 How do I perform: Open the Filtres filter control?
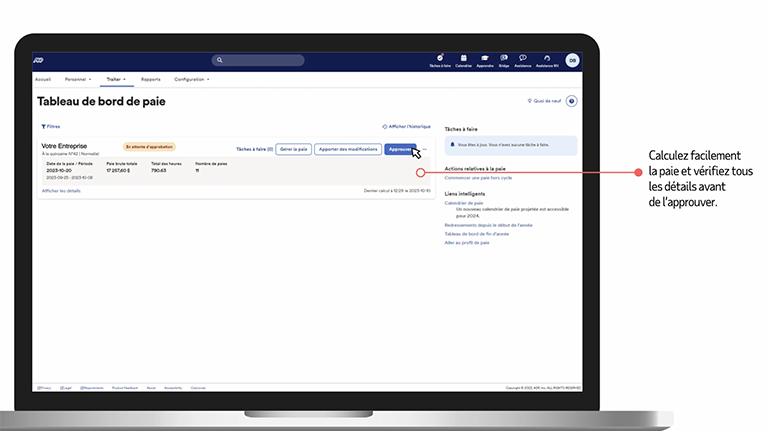click(x=50, y=127)
